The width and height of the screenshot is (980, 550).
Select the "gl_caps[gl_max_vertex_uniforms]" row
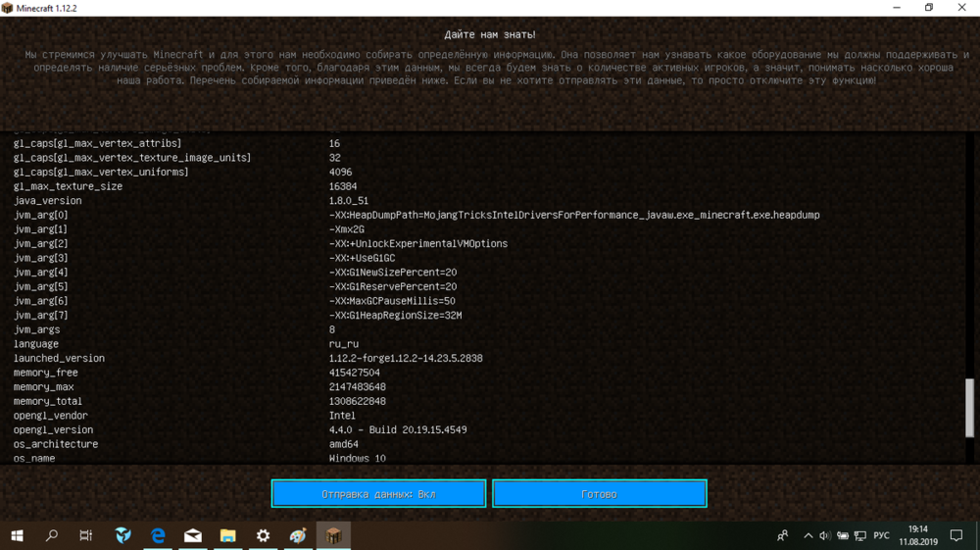(101, 172)
